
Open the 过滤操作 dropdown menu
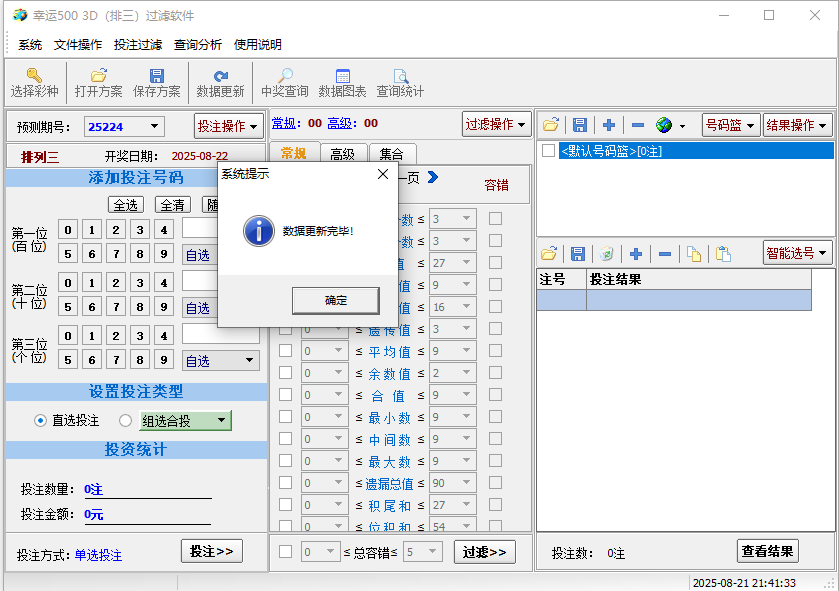pos(496,124)
